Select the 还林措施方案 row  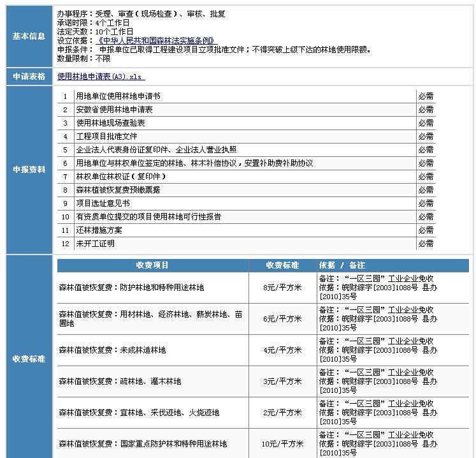point(99,230)
